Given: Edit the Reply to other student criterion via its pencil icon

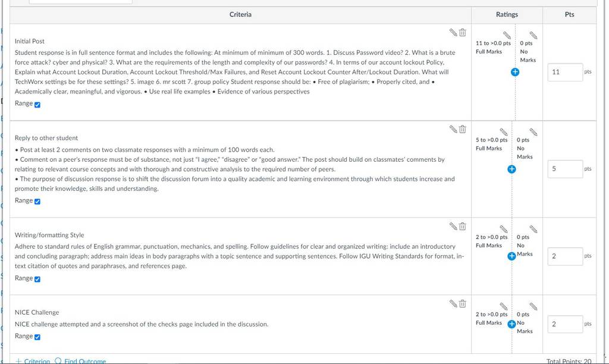Looking at the screenshot, I should (x=453, y=129).
